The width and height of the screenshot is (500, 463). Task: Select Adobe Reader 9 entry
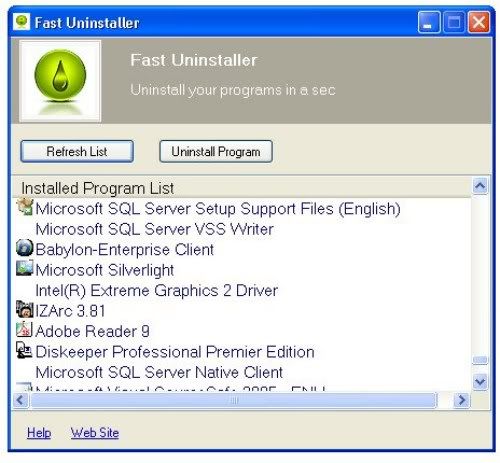point(92,331)
